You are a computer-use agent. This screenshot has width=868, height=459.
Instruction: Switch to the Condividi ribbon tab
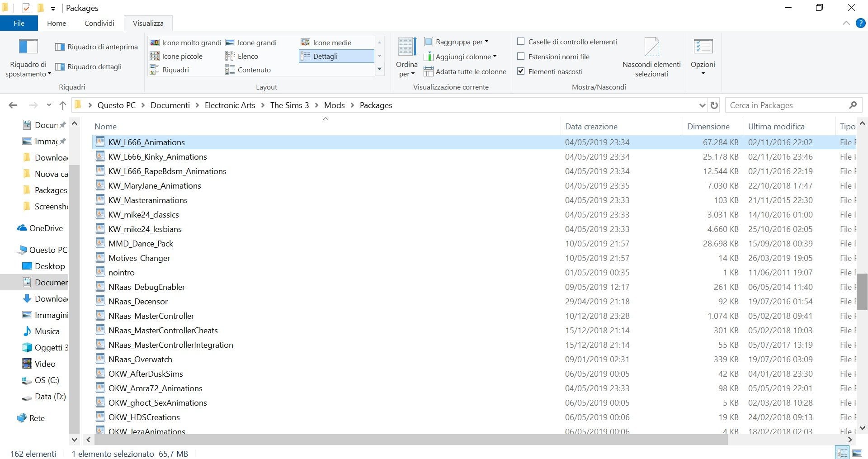click(99, 23)
